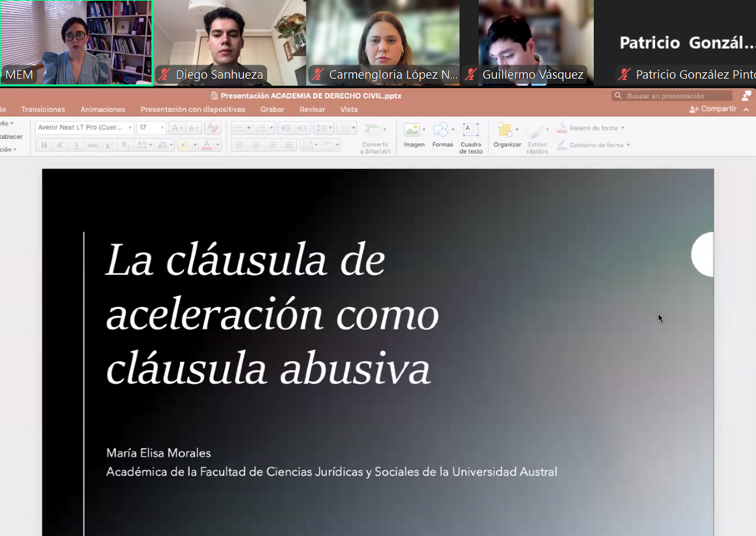Click the clear formatting eraser icon

[213, 128]
